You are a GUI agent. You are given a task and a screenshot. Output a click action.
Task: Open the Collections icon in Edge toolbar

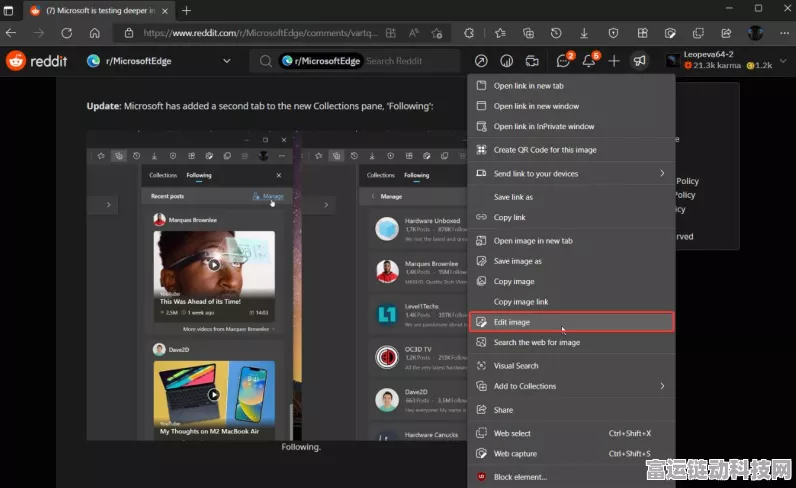tap(528, 33)
